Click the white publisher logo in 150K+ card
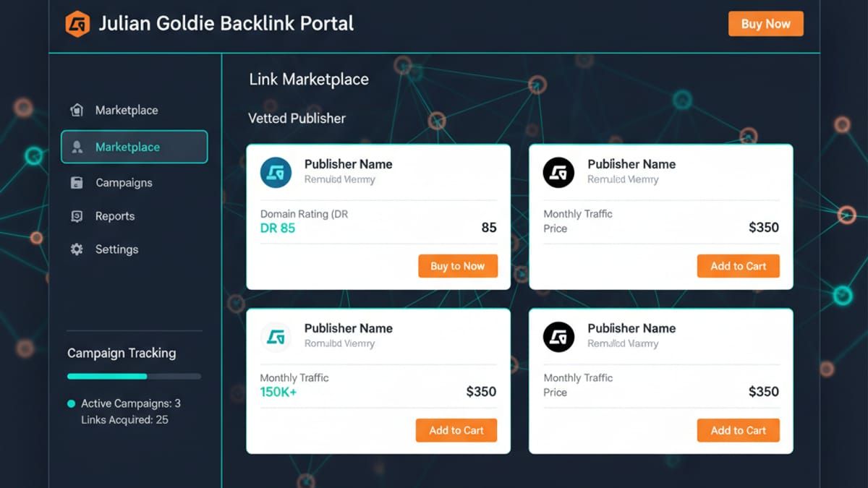The height and width of the screenshot is (488, 868). [276, 337]
